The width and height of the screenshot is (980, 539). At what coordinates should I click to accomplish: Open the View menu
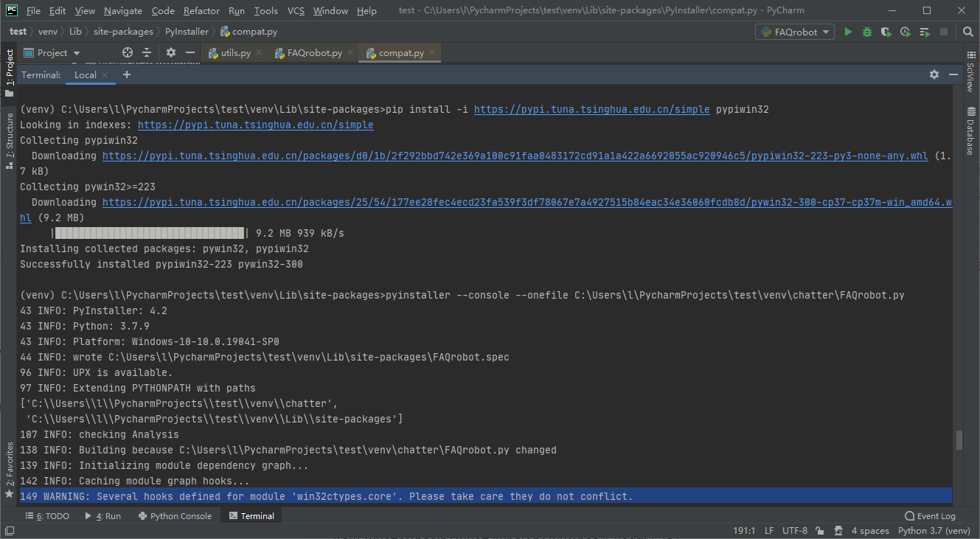(x=85, y=10)
